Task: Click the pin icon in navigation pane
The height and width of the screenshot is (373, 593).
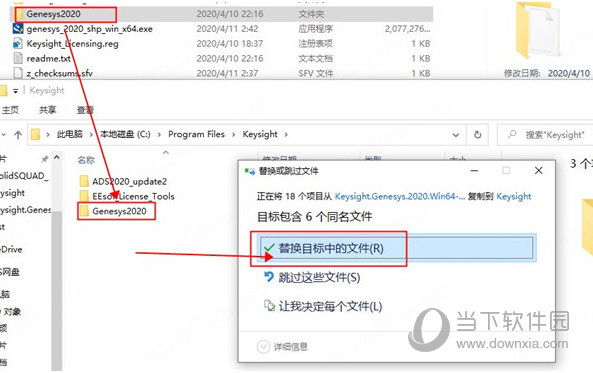Action: click(x=45, y=159)
